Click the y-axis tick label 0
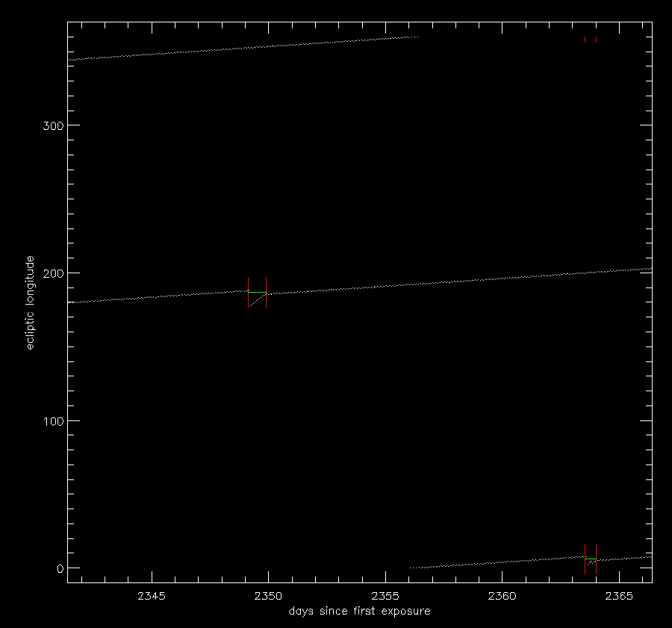Screen dimensions: 672x628 click(x=60, y=569)
